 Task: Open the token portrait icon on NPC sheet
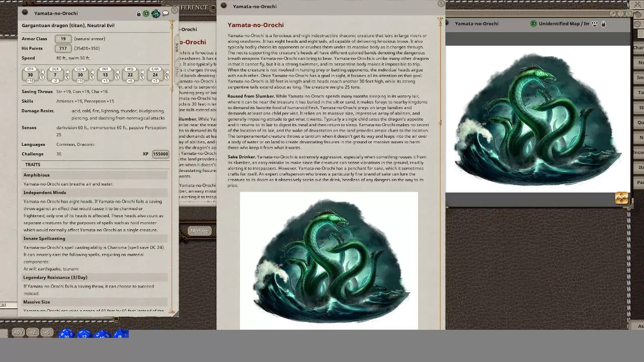coord(156,14)
